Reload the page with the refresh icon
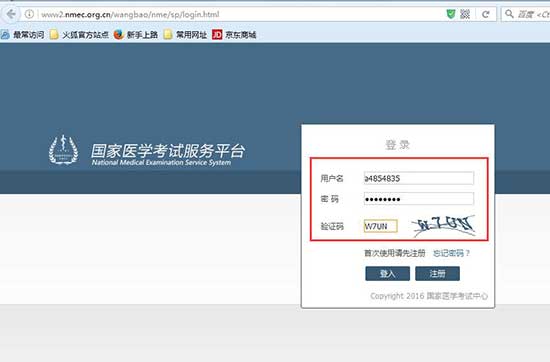This screenshot has height=362, width=550. (485, 14)
